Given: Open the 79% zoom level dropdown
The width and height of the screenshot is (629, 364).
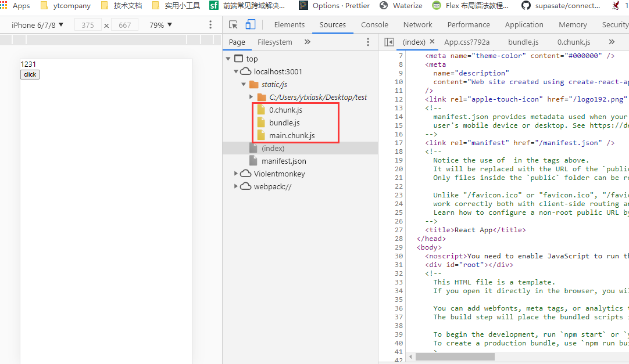Looking at the screenshot, I should pos(161,25).
